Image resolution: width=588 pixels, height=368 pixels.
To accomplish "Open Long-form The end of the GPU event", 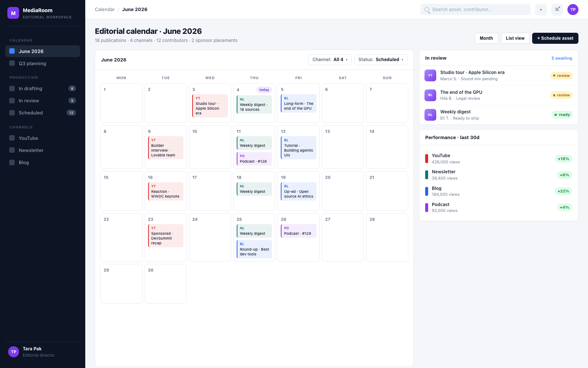I will click(298, 103).
